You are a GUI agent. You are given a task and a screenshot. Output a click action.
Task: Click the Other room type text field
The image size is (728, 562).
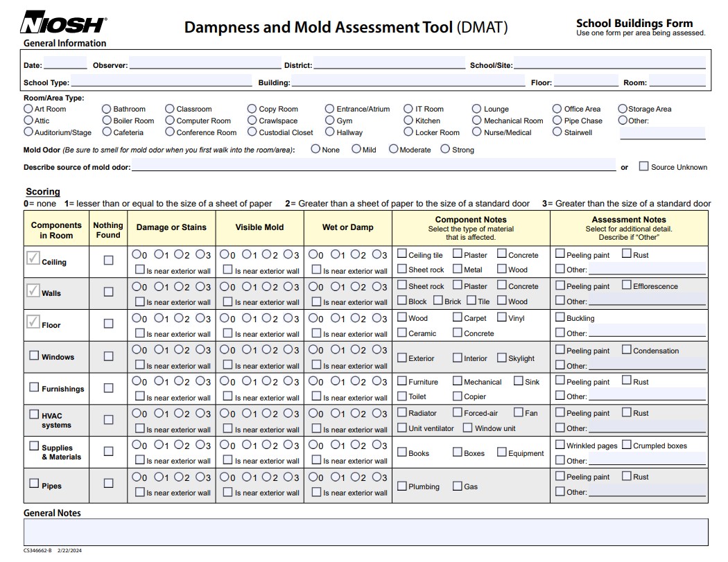pyautogui.click(x=663, y=133)
